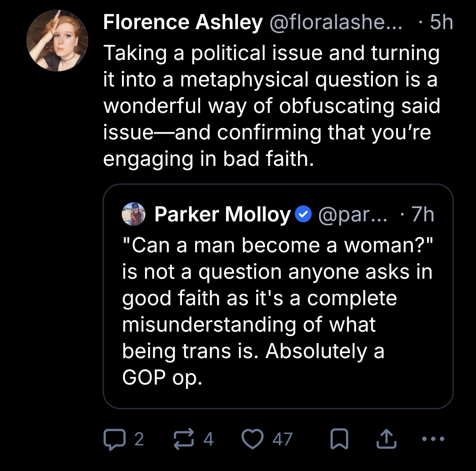Screen dimensions: 476x471
Task: Open Parker Molloy's small avatar
Action: pyautogui.click(x=133, y=214)
